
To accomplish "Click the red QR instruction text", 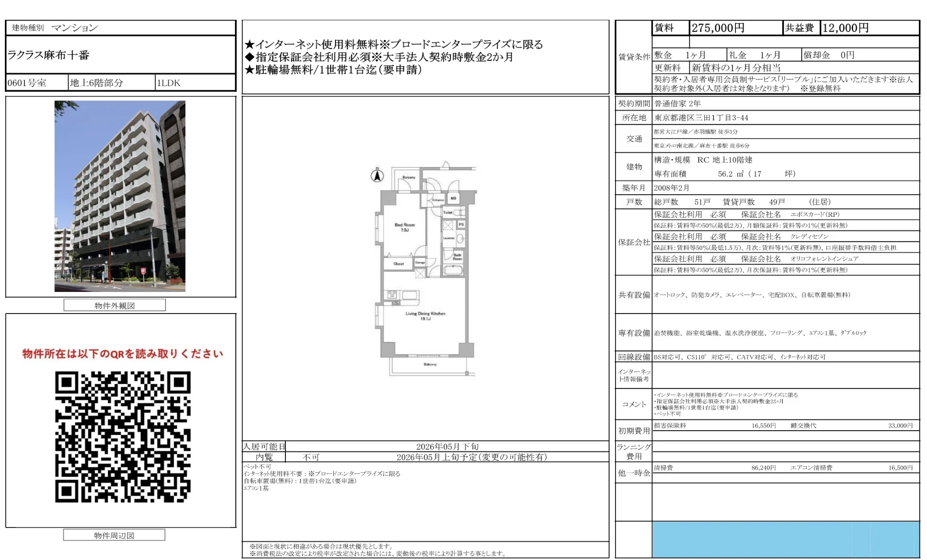I will tap(123, 354).
